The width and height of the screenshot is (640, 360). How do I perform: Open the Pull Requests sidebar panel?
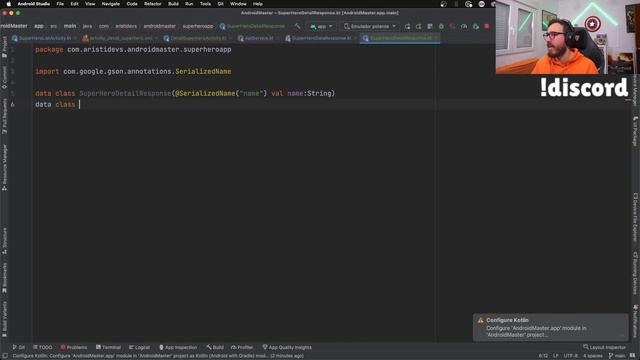[4, 116]
